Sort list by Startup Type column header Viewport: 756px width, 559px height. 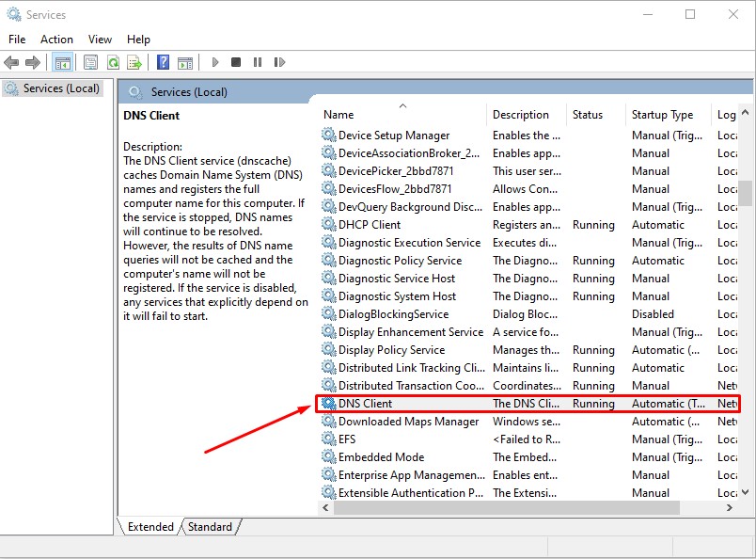point(662,115)
